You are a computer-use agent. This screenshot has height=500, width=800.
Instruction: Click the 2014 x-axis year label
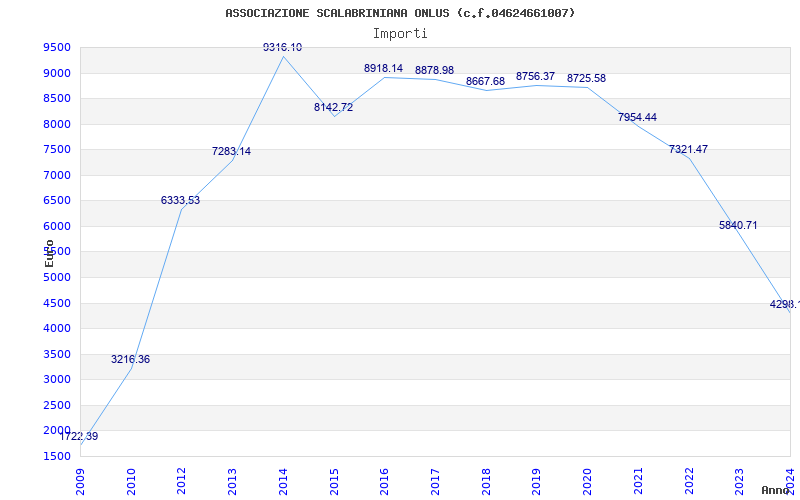pyautogui.click(x=284, y=482)
